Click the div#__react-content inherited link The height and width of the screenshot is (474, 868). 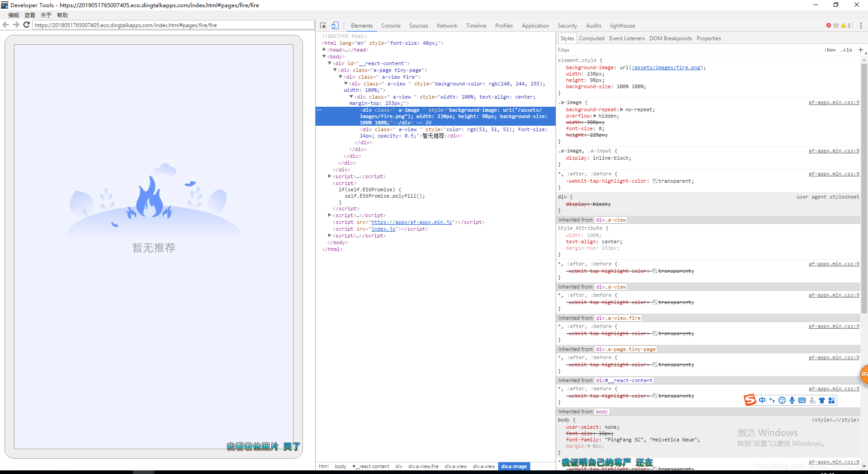[624, 380]
